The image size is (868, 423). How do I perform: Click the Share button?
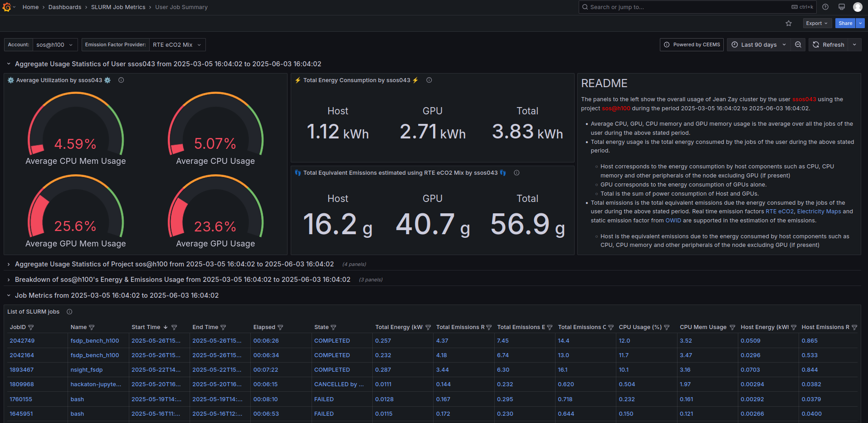(844, 23)
